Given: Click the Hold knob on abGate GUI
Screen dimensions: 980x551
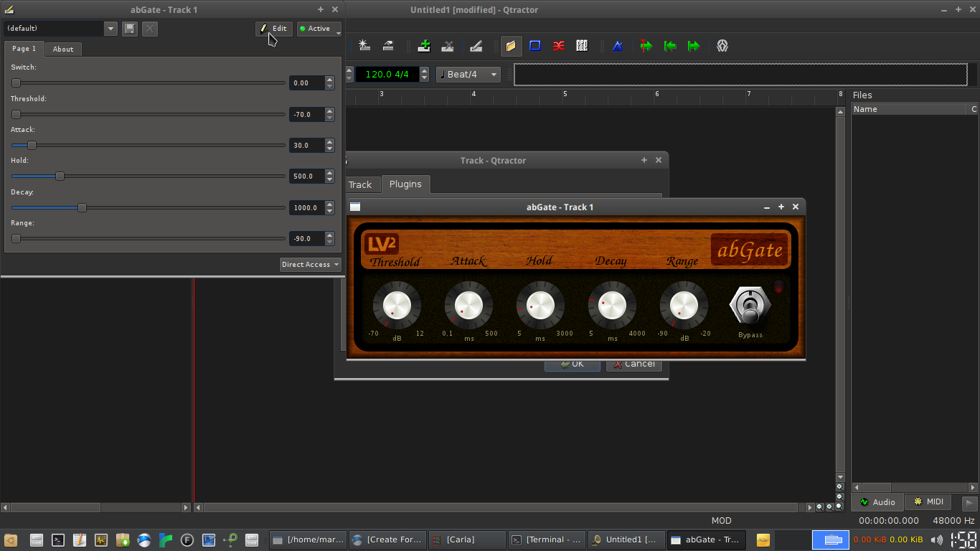Looking at the screenshot, I should [540, 306].
